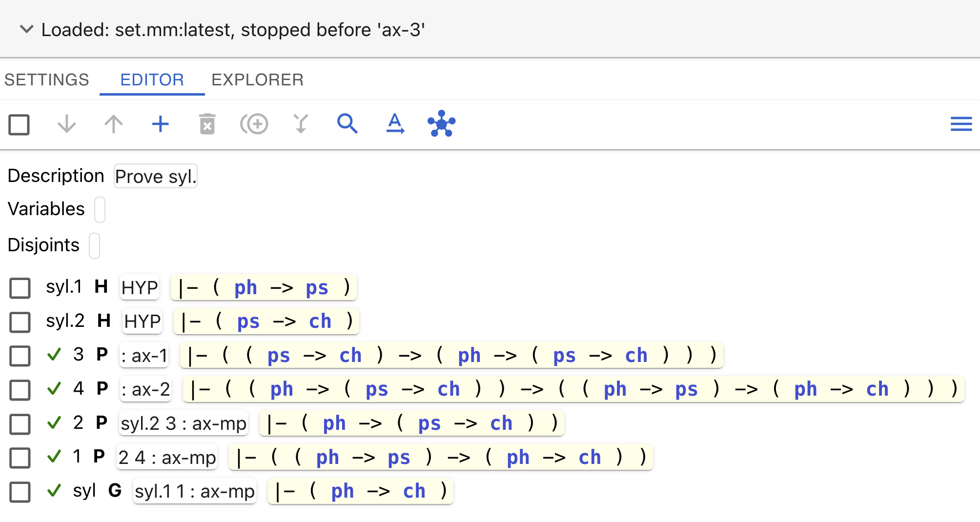Click the move selected steps up arrow

point(113,124)
